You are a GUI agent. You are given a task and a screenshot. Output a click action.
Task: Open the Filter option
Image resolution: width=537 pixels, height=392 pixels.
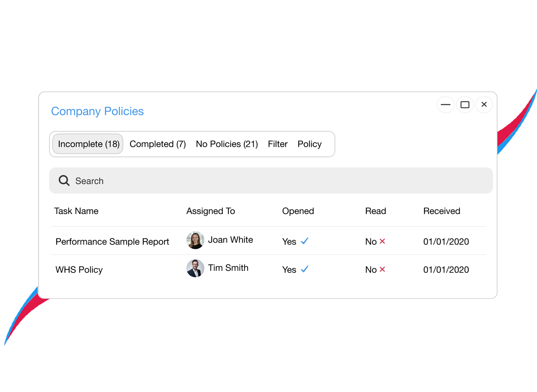278,144
